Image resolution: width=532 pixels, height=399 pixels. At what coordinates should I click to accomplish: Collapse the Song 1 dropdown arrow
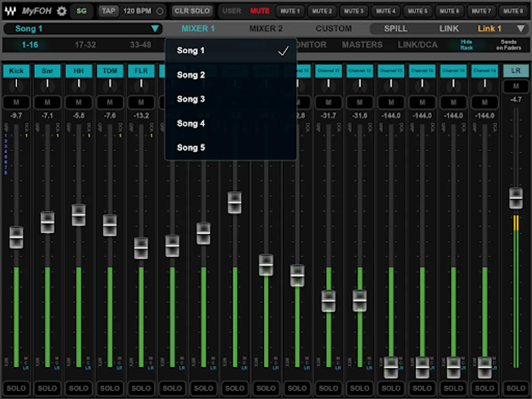(x=155, y=29)
